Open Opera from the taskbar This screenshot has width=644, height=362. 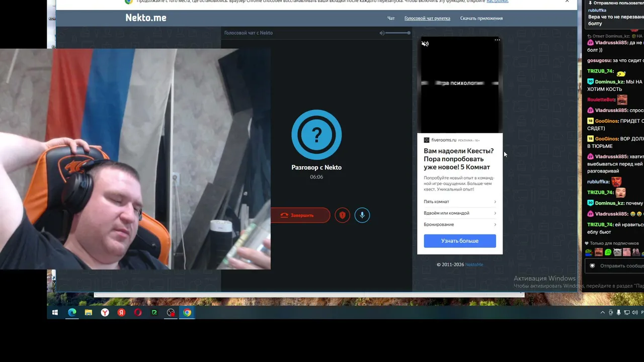pos(138,313)
